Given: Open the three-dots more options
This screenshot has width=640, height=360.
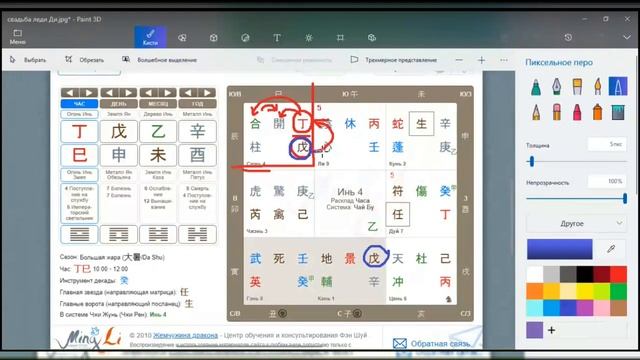Looking at the screenshot, I should pos(504,60).
